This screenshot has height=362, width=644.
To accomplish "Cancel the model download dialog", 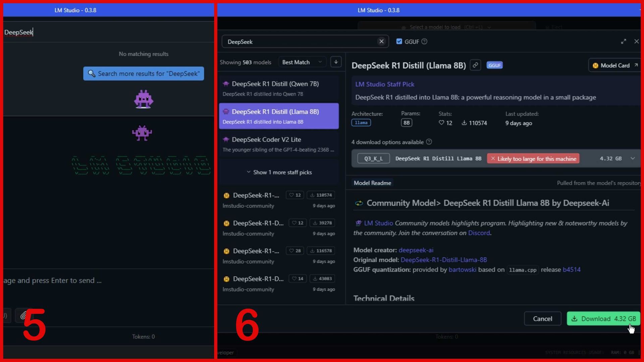I will coord(542,318).
